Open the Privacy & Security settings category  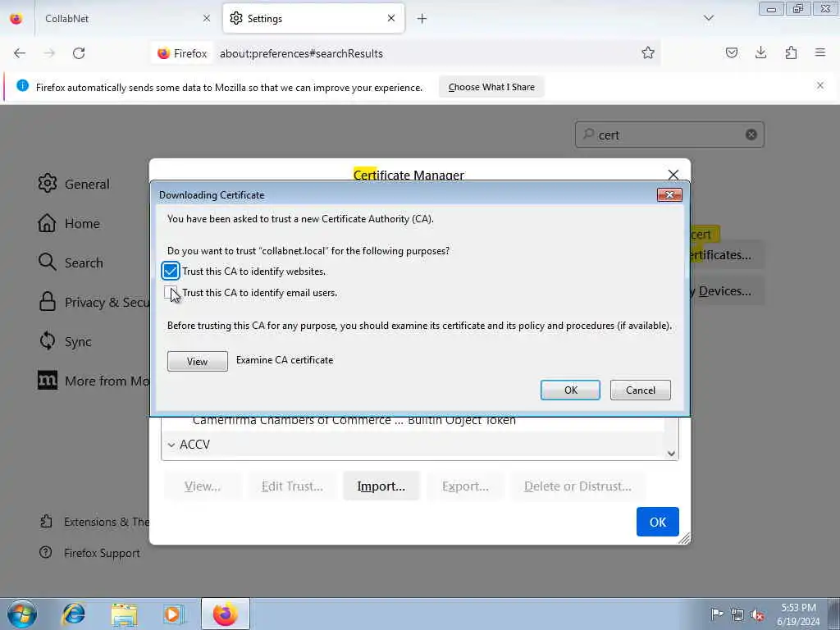click(94, 302)
